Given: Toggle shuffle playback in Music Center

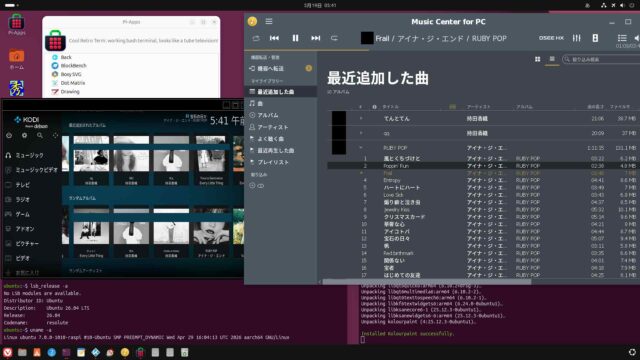Looking at the screenshot, I should pyautogui.click(x=256, y=38).
